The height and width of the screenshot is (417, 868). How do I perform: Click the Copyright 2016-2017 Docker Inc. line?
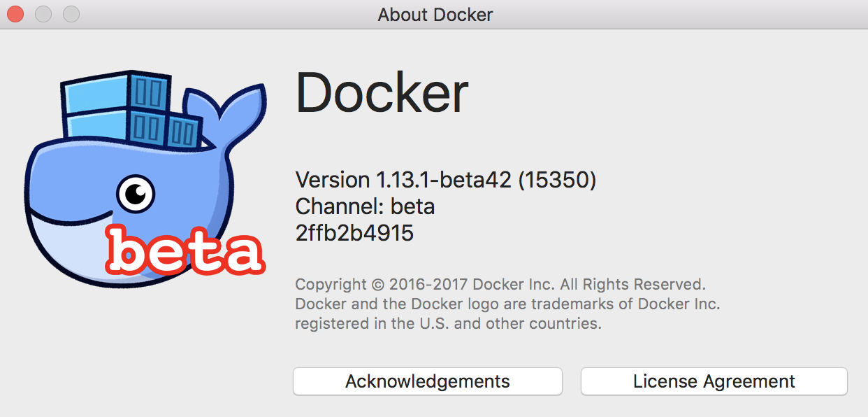[x=500, y=285]
